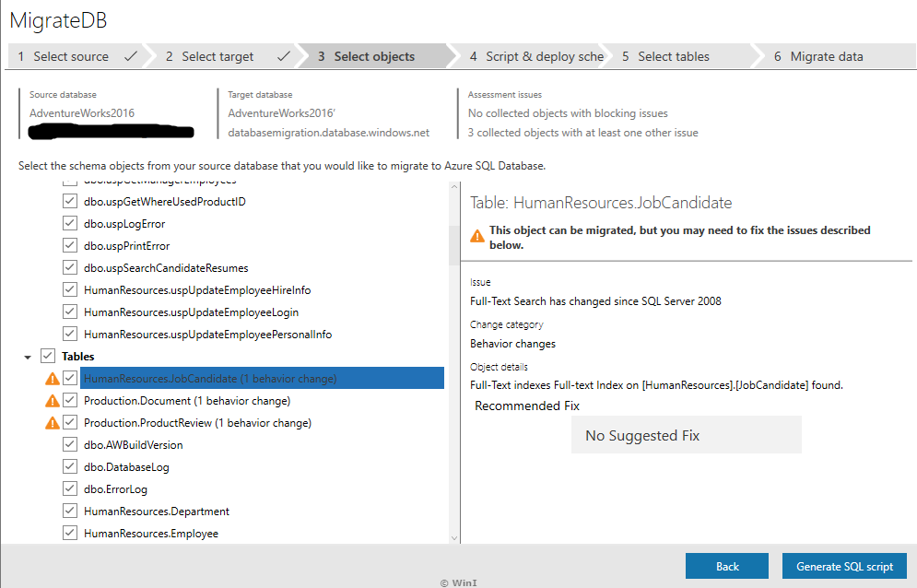Open the Script & deploy step

[535, 56]
